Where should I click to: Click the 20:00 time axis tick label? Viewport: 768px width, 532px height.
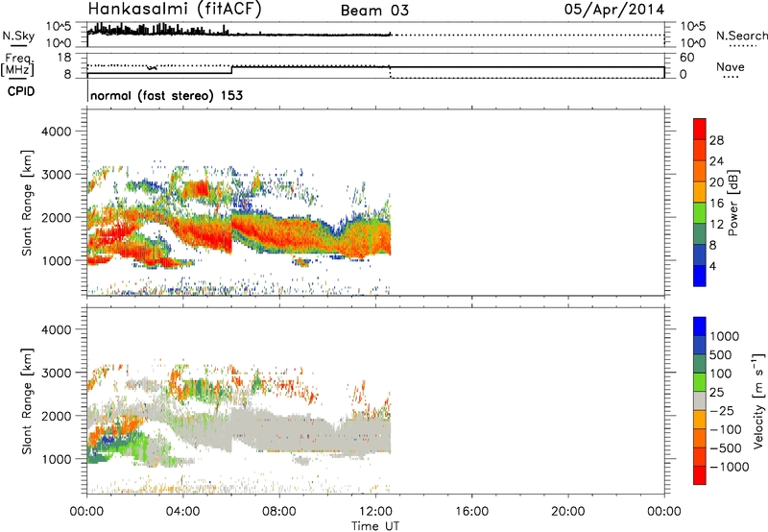click(x=567, y=512)
